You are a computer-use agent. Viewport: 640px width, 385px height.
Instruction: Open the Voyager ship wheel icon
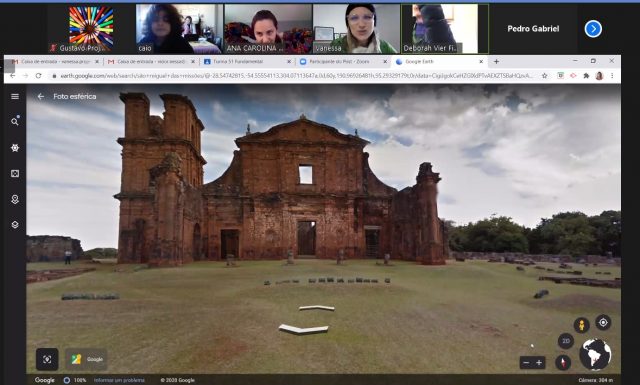pyautogui.click(x=15, y=147)
